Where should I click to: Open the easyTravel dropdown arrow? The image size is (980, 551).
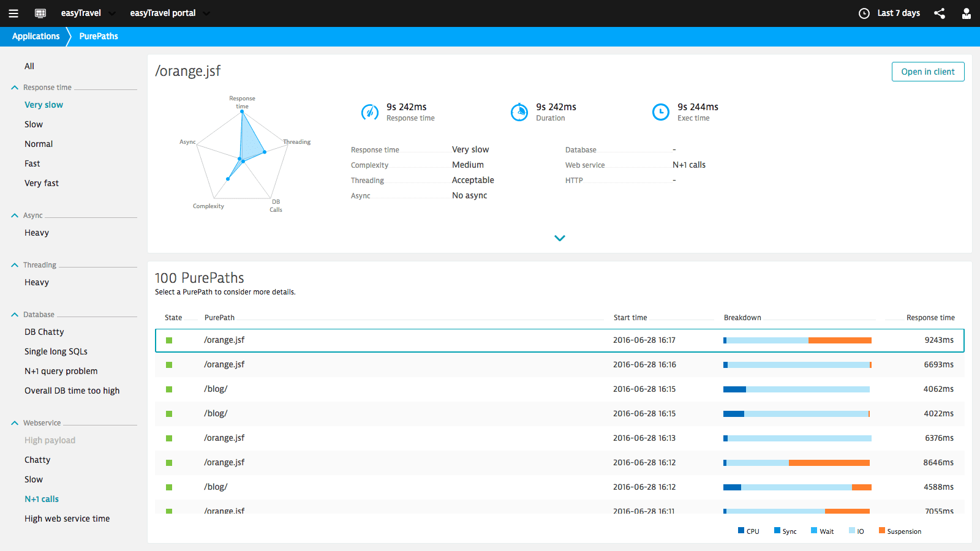tap(112, 13)
